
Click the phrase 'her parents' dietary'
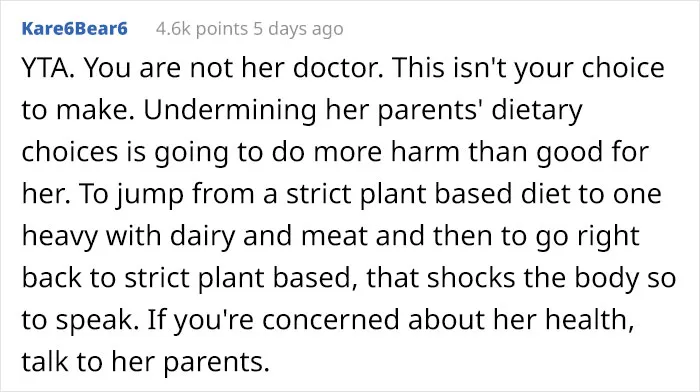(454, 110)
